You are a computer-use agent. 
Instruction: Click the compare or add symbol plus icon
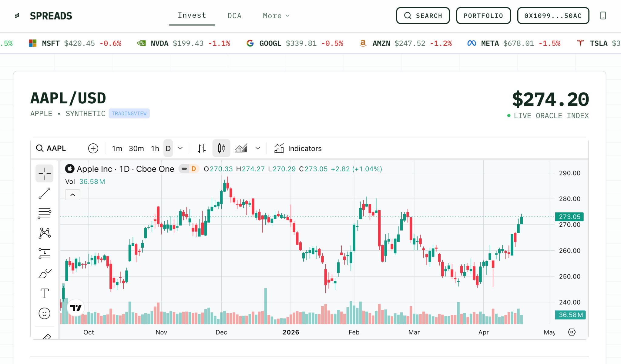(93, 148)
